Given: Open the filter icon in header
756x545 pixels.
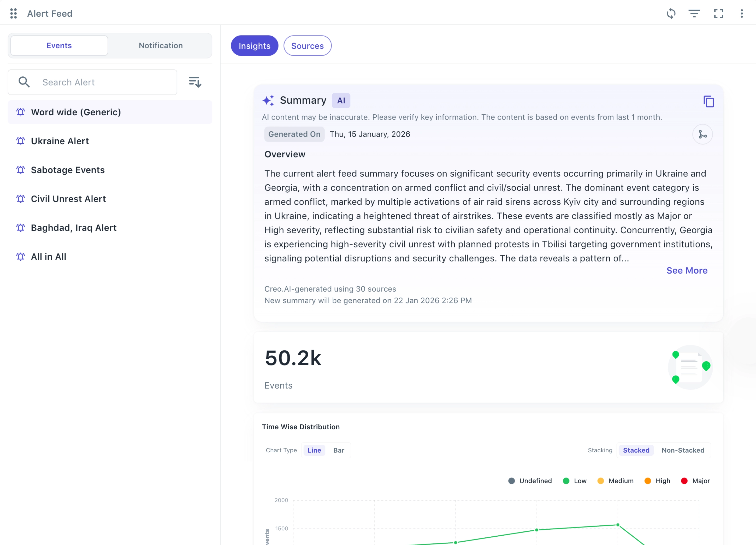Looking at the screenshot, I should [x=694, y=13].
